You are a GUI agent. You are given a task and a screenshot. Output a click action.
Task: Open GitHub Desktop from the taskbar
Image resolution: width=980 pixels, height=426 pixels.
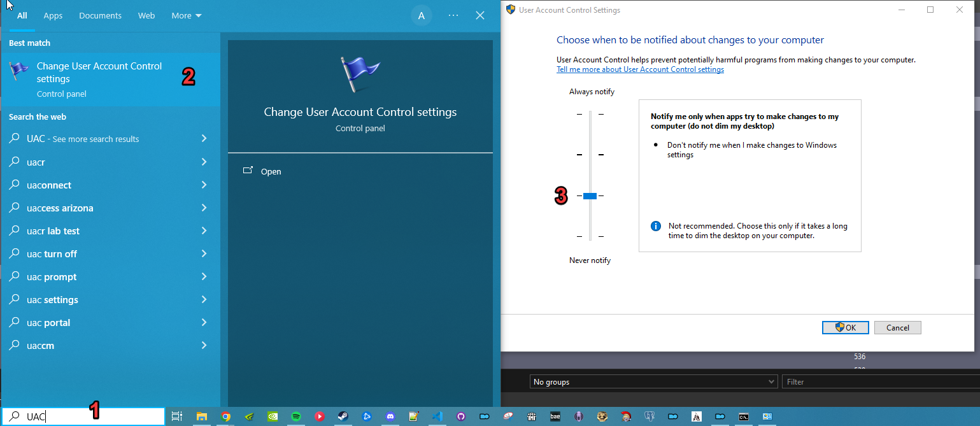pos(461,416)
